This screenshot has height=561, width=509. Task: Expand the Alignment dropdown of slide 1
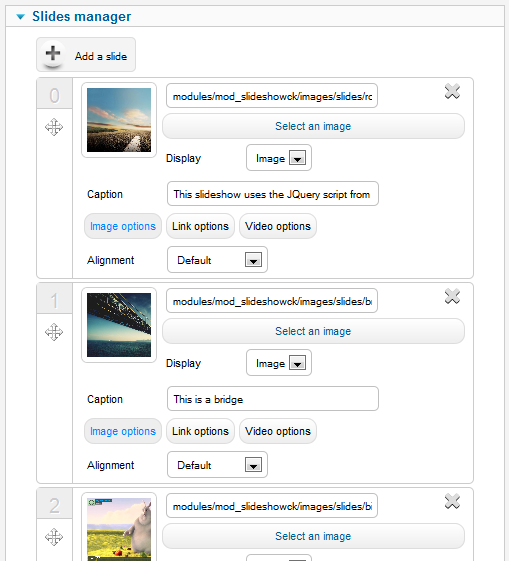point(217,464)
